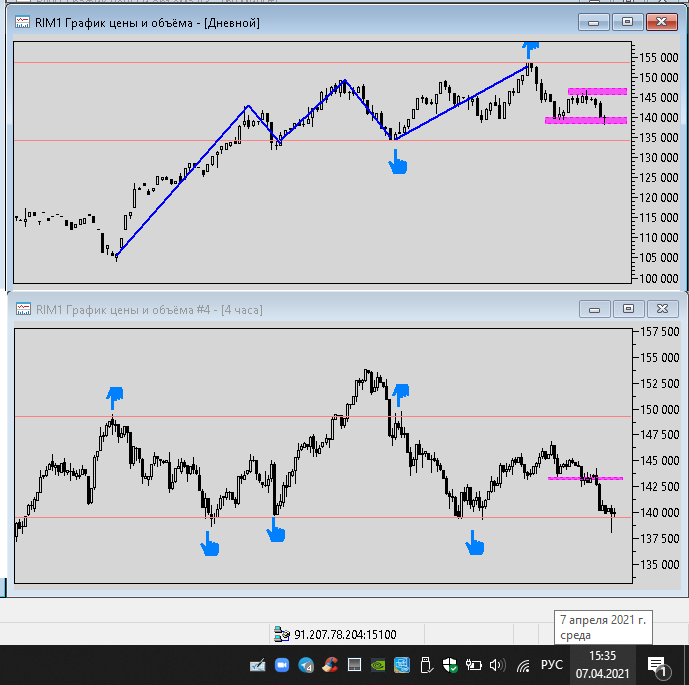Image resolution: width=689 pixels, height=685 pixels.
Task: Minimize the Дневной chart window
Action: 594,22
